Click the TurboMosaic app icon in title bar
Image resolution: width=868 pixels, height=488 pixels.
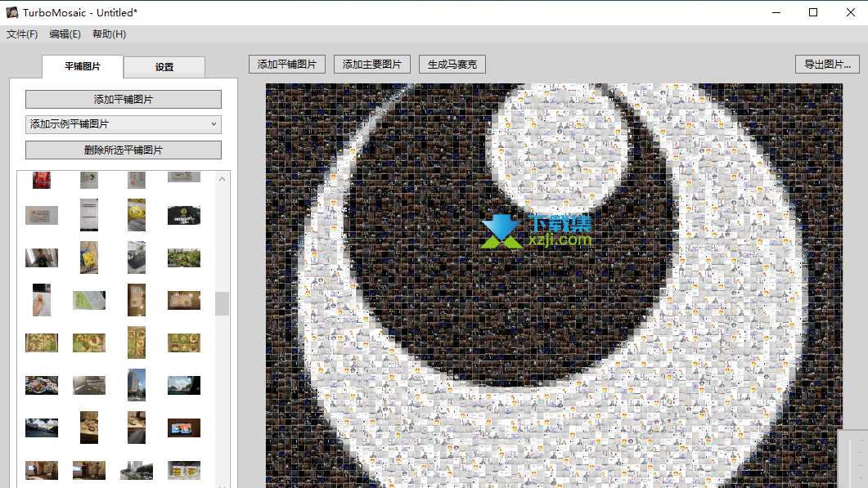point(11,12)
